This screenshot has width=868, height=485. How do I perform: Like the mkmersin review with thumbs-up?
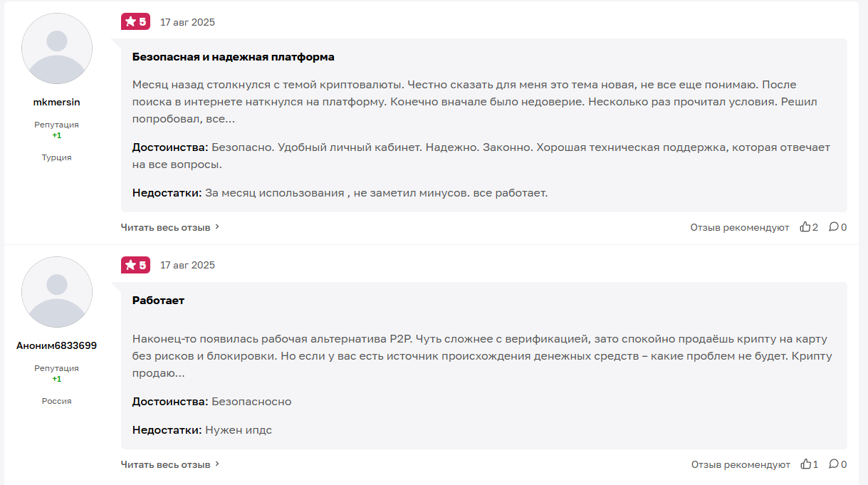point(805,227)
